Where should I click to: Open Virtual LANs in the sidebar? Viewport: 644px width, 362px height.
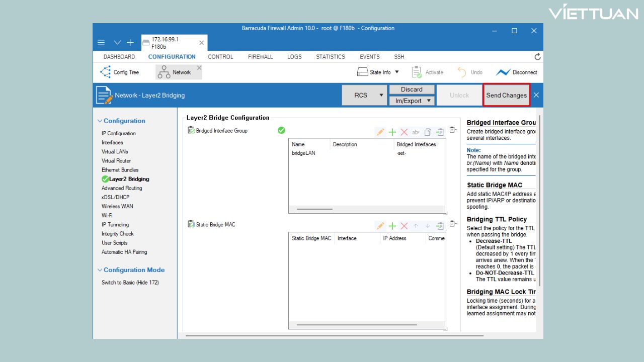[115, 152]
